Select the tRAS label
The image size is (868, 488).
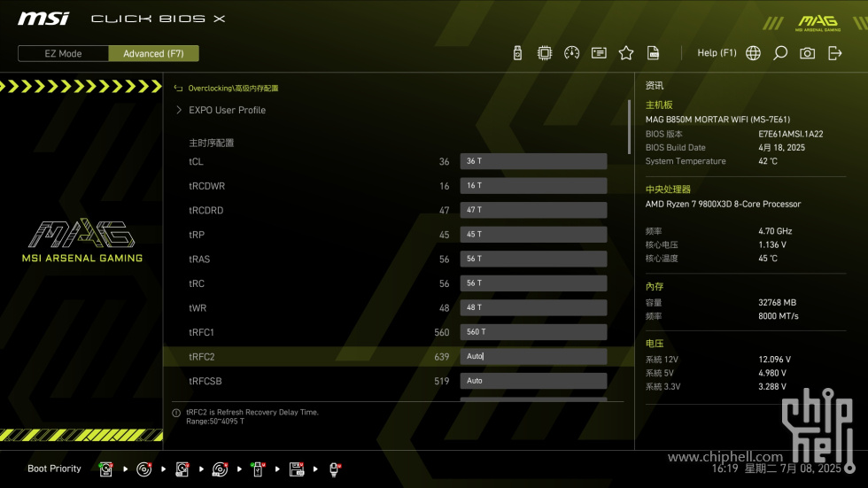pyautogui.click(x=199, y=259)
